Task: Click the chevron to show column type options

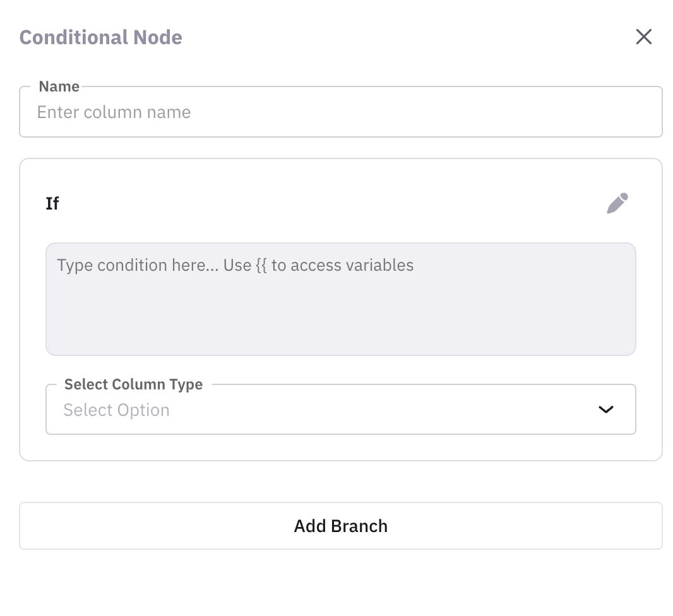Action: pyautogui.click(x=606, y=410)
